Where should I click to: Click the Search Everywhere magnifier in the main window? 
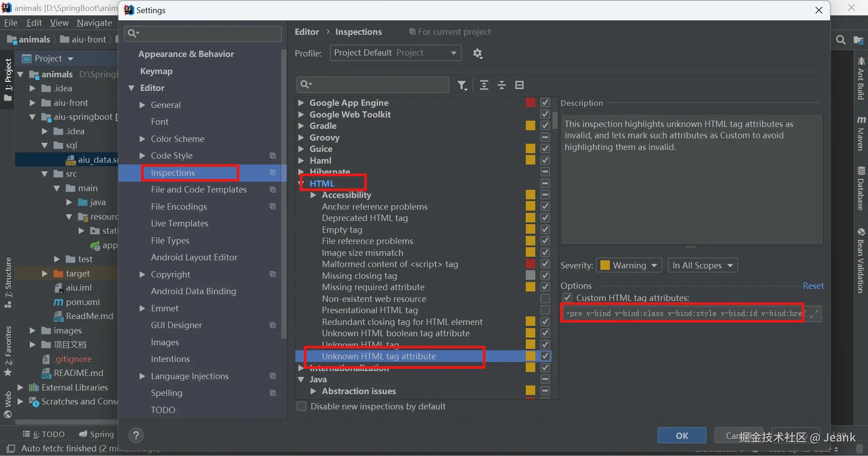tap(840, 40)
